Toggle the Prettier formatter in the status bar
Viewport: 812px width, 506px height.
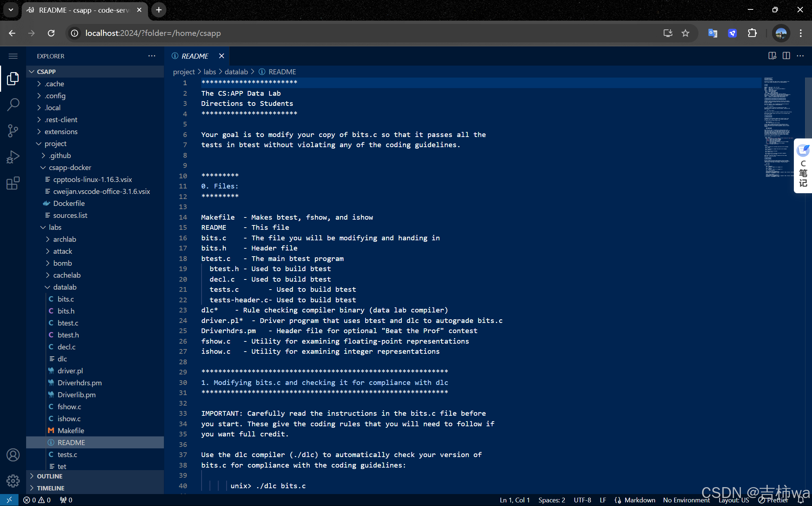[x=774, y=499]
